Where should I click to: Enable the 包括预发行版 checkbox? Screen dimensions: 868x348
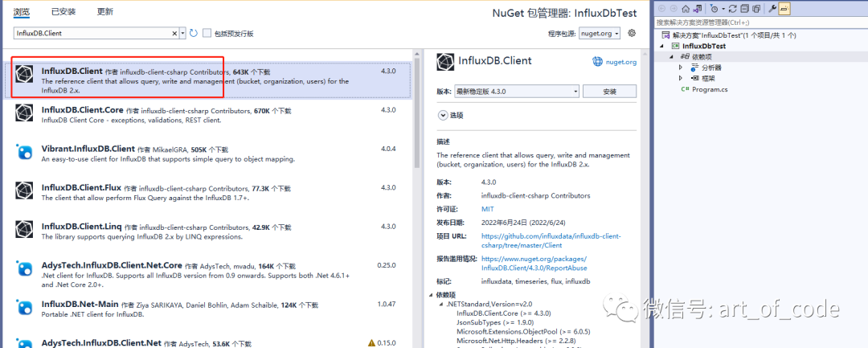207,33
